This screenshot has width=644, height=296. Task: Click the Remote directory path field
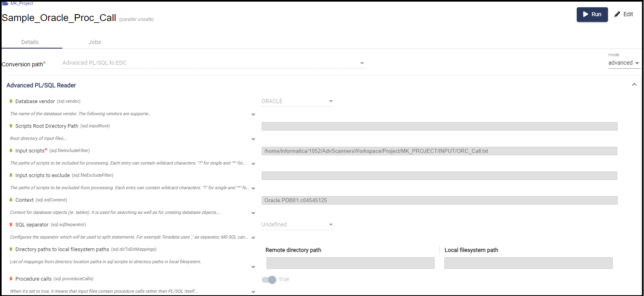[350, 263]
